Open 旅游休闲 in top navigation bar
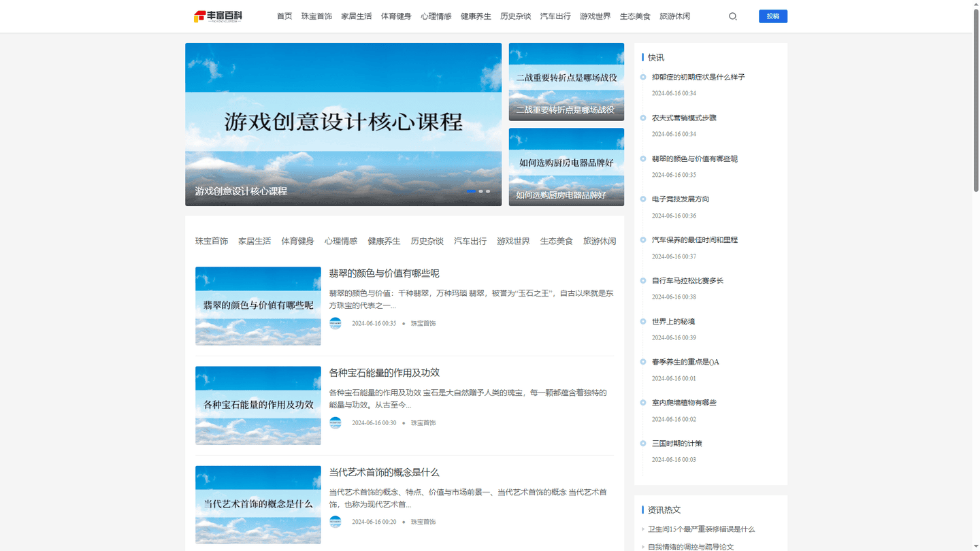Screen dimensions: 980x551 pos(675,16)
